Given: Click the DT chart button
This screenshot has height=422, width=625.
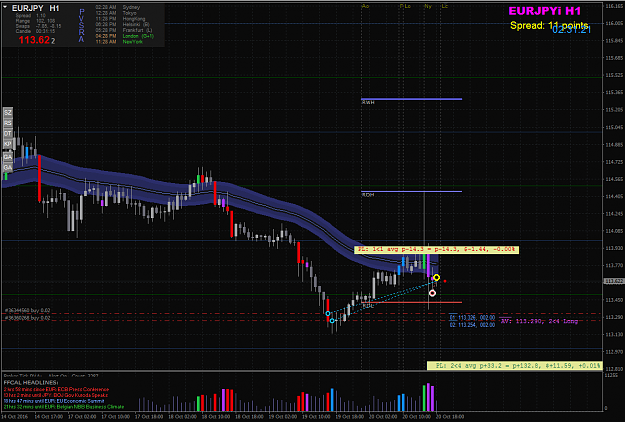Looking at the screenshot, I should pos(8,133).
